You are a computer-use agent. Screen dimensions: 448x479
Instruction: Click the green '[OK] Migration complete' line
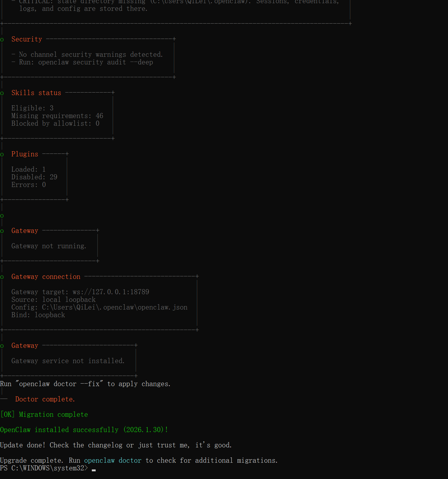point(44,415)
